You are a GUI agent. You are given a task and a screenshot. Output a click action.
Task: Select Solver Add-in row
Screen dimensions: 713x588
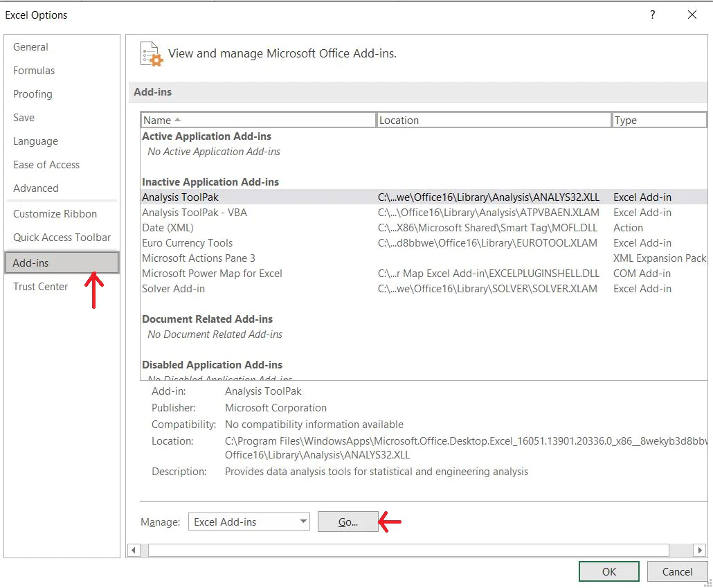point(424,289)
